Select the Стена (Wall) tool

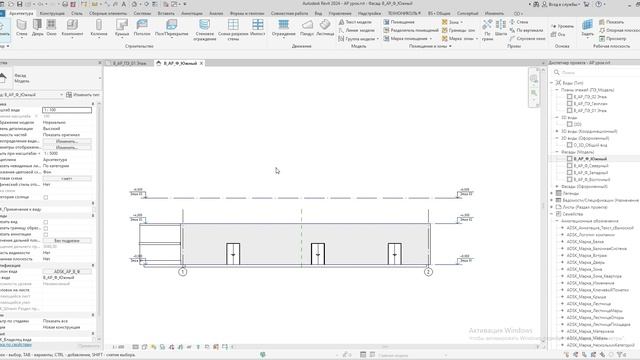click(x=22, y=28)
